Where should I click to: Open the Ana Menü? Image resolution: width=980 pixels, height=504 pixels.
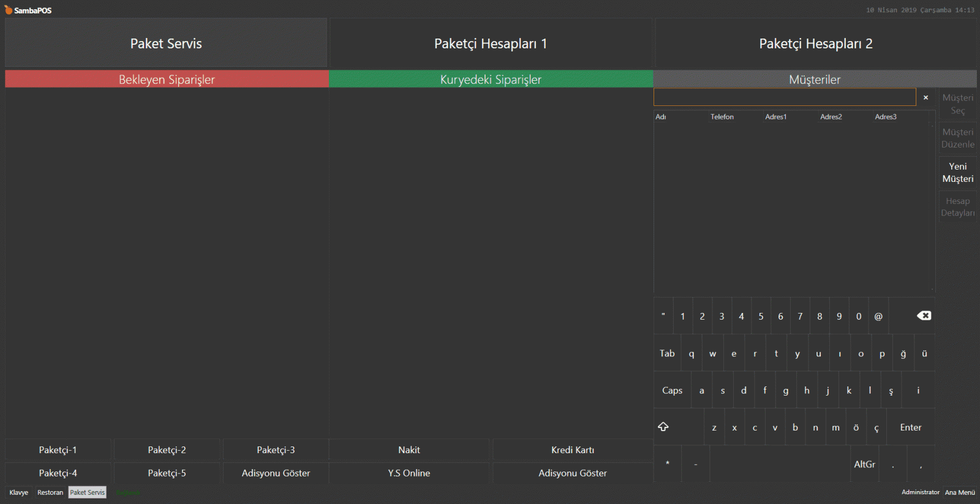click(x=959, y=492)
